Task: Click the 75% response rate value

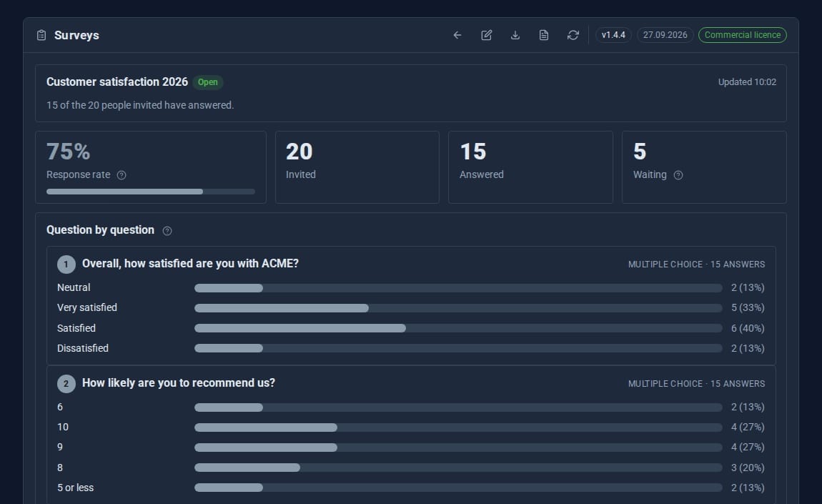Action: pyautogui.click(x=68, y=152)
